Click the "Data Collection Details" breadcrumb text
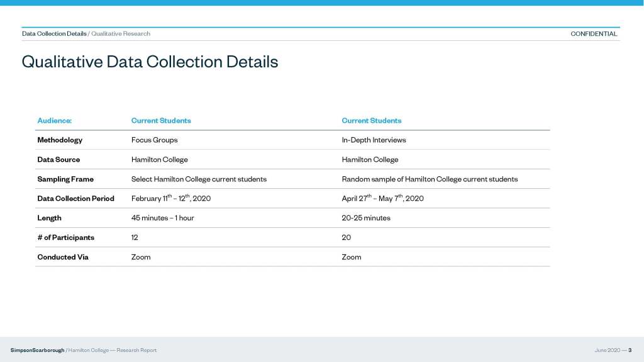The height and width of the screenshot is (362, 644). pyautogui.click(x=54, y=34)
